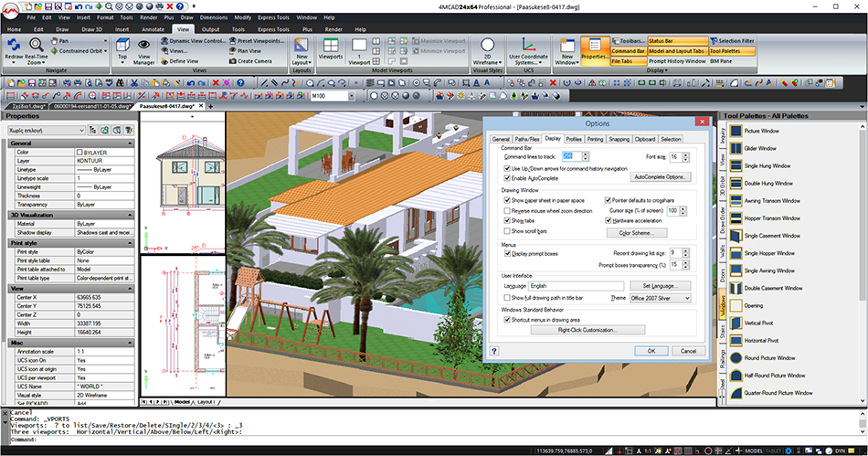Viewport: 868px width, 456px height.
Task: Open the Theme dropdown showing Office 2007 Silver
Action: [x=661, y=298]
